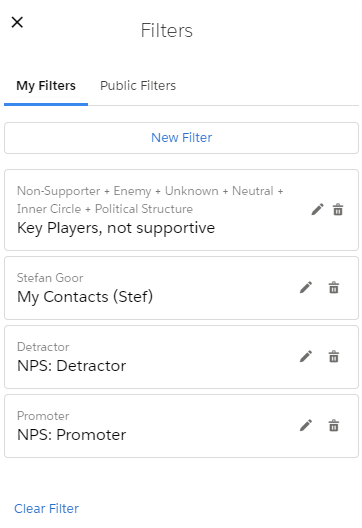
Task: Open the Public Filters tab
Action: point(138,86)
